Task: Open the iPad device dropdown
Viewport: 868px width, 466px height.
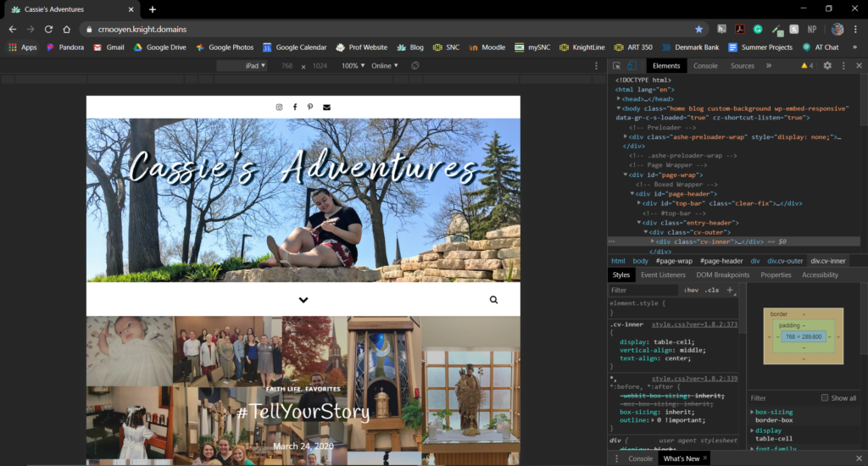Action: pyautogui.click(x=255, y=65)
